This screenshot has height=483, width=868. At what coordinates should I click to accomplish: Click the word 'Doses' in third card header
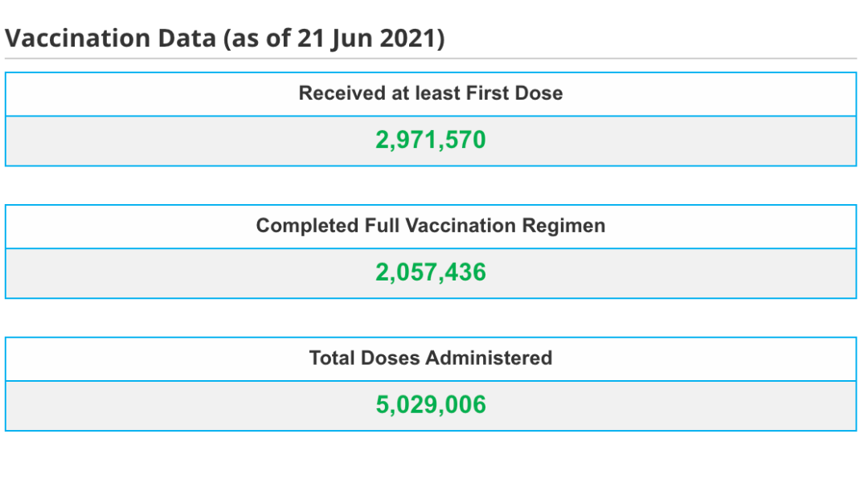[391, 358]
